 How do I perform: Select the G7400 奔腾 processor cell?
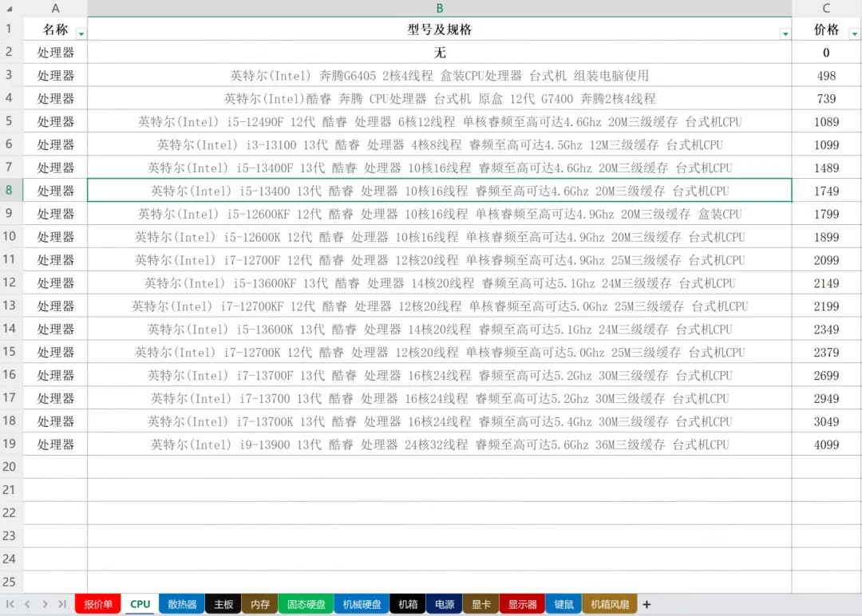click(439, 98)
